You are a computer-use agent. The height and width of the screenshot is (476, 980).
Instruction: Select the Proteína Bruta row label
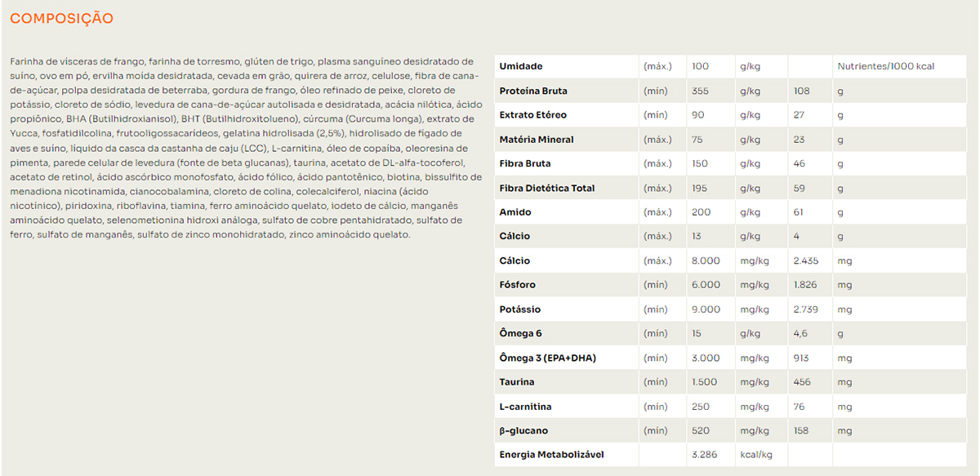click(533, 91)
